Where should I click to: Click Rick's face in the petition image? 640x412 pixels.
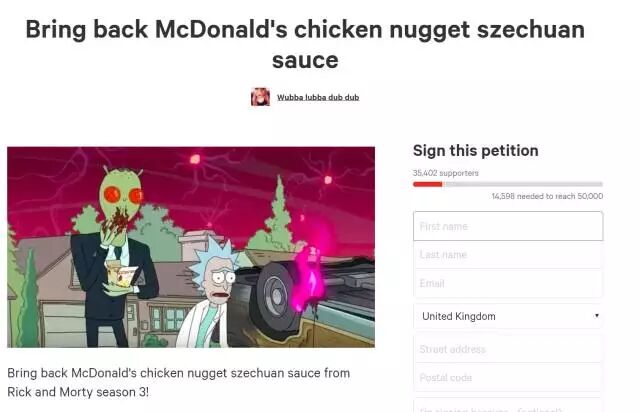click(219, 280)
